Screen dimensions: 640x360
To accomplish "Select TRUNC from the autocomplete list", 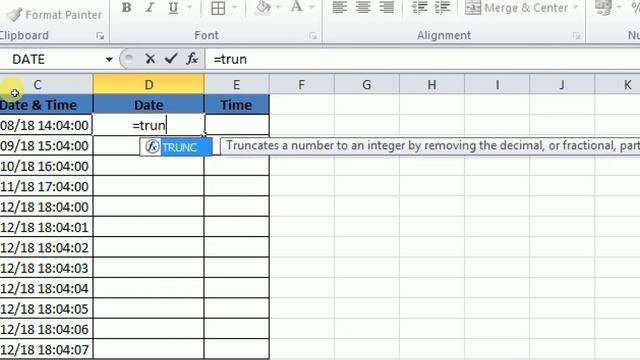I will 176,147.
